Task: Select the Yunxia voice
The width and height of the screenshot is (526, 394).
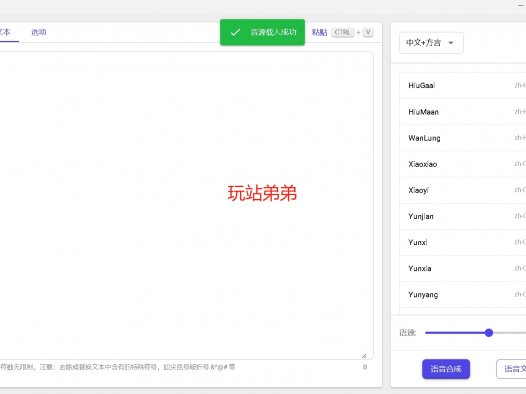Action: pos(463,269)
